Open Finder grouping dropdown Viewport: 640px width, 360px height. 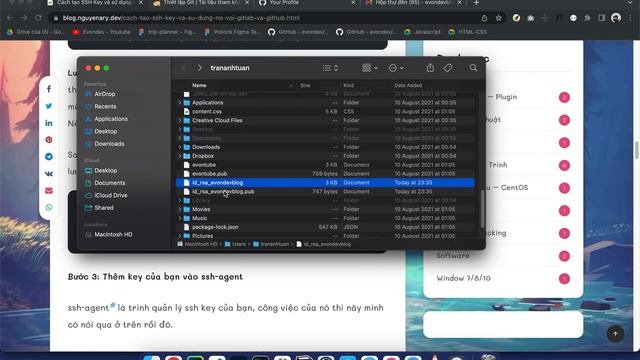[370, 68]
